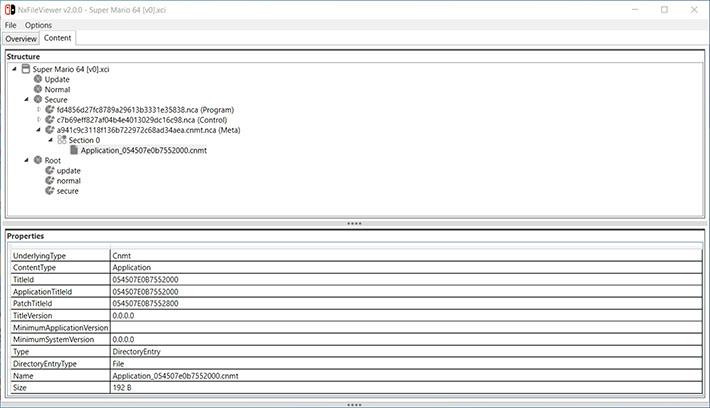710x408 pixels.
Task: Click the MinimumSystemVersion value 0.0.0.0
Action: (123, 339)
